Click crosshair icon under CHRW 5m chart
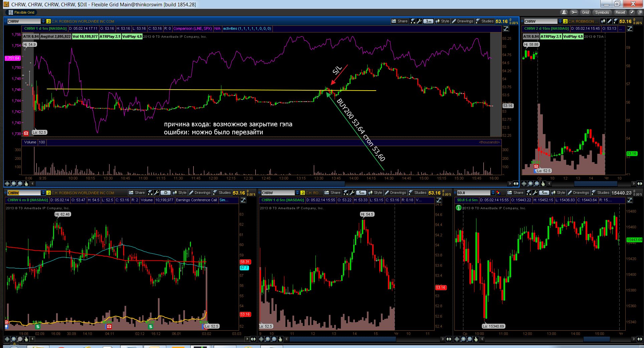This screenshot has width=644, height=348. click(261, 339)
